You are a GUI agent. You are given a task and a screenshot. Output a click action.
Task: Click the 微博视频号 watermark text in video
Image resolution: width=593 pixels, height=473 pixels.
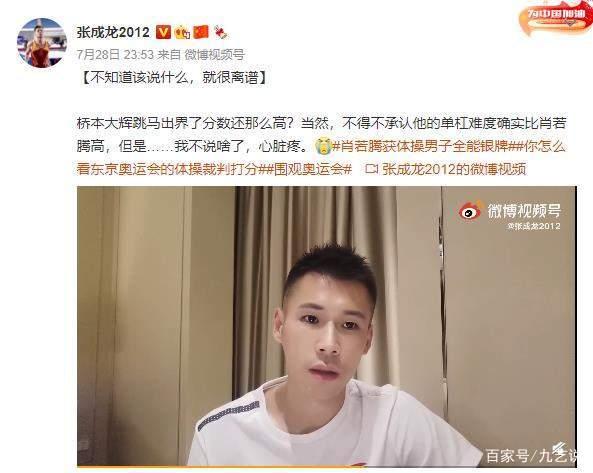[524, 210]
